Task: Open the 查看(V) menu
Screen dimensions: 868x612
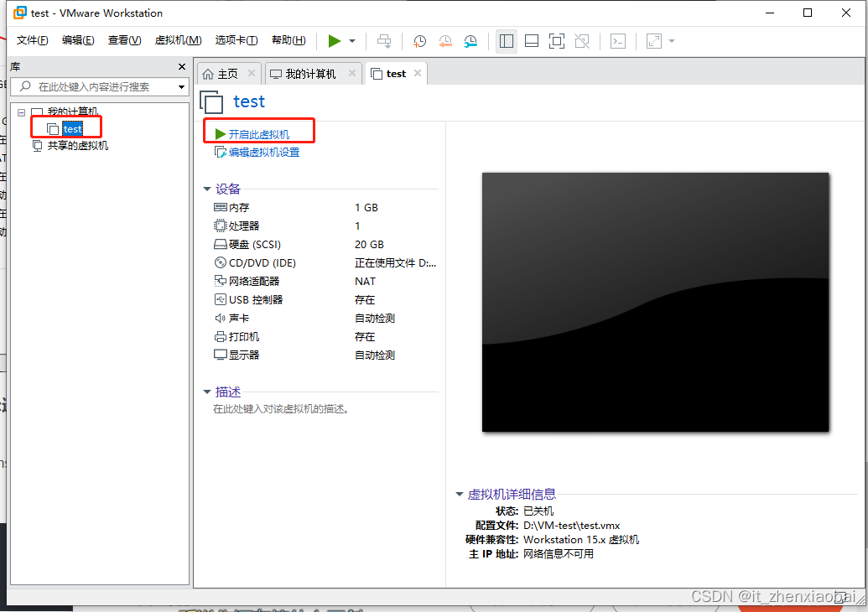Action: (125, 40)
